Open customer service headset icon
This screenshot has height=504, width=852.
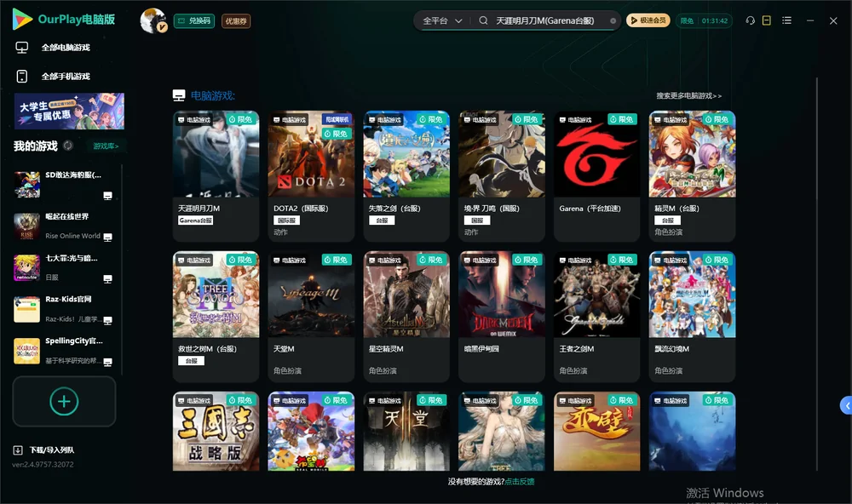pos(750,20)
